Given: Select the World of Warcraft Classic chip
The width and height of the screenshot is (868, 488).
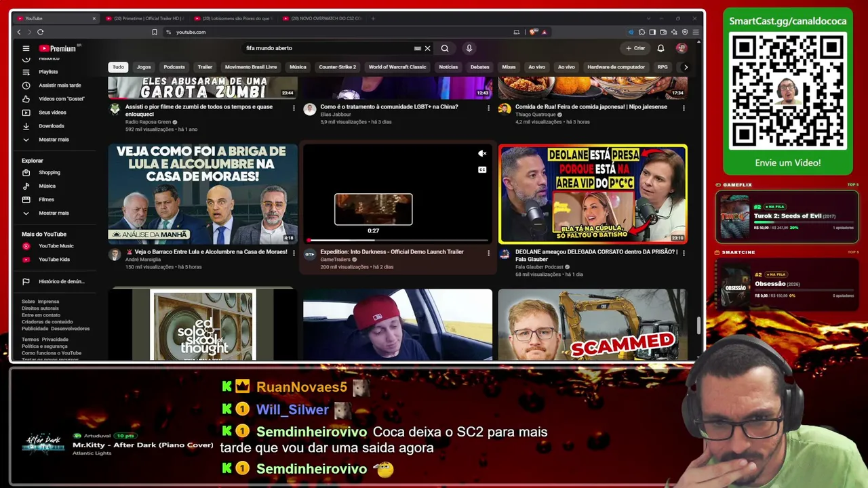Looking at the screenshot, I should coord(397,67).
